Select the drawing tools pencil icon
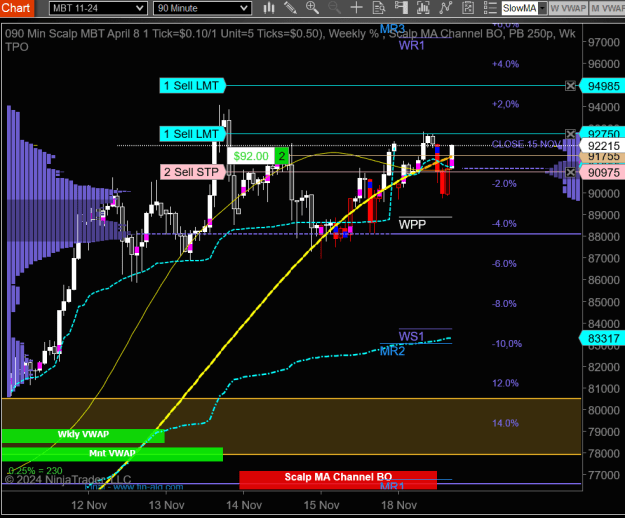Viewport: 625px width, 518px height. (290, 8)
